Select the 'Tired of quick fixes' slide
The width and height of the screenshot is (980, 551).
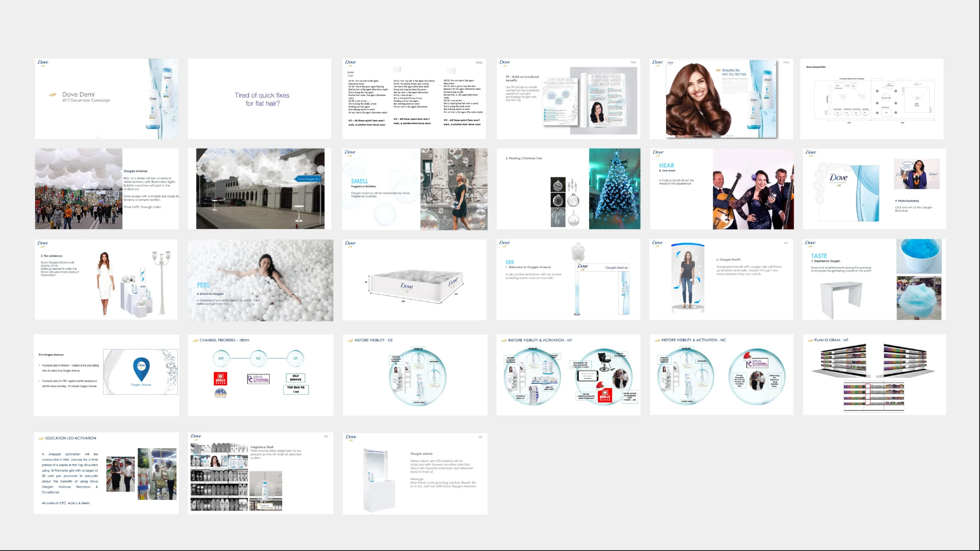[x=260, y=98]
